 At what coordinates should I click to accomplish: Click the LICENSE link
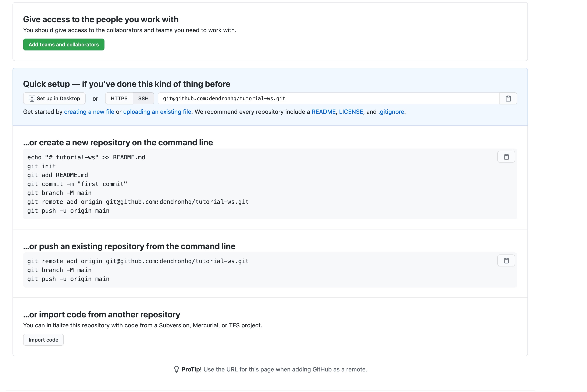(351, 112)
